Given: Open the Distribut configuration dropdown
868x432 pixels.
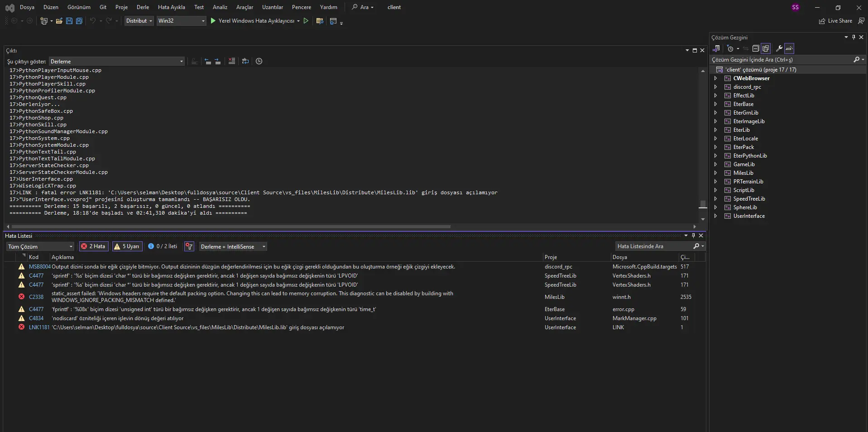Looking at the screenshot, I should [x=139, y=21].
